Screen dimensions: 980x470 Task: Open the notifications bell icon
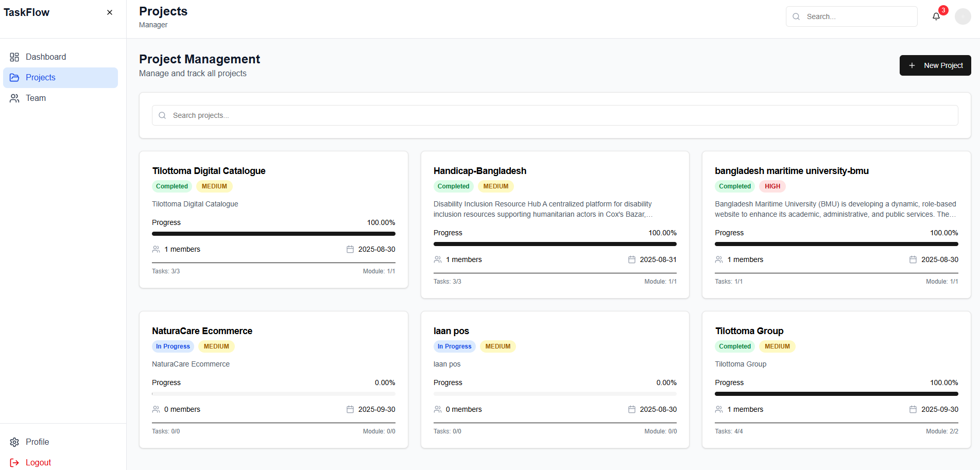[936, 16]
